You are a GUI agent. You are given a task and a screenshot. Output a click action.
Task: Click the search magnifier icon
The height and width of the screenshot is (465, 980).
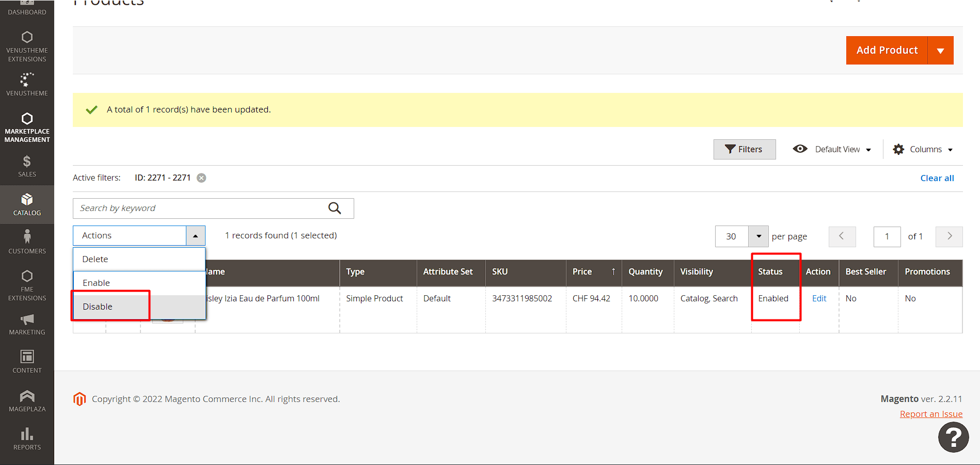coord(335,208)
